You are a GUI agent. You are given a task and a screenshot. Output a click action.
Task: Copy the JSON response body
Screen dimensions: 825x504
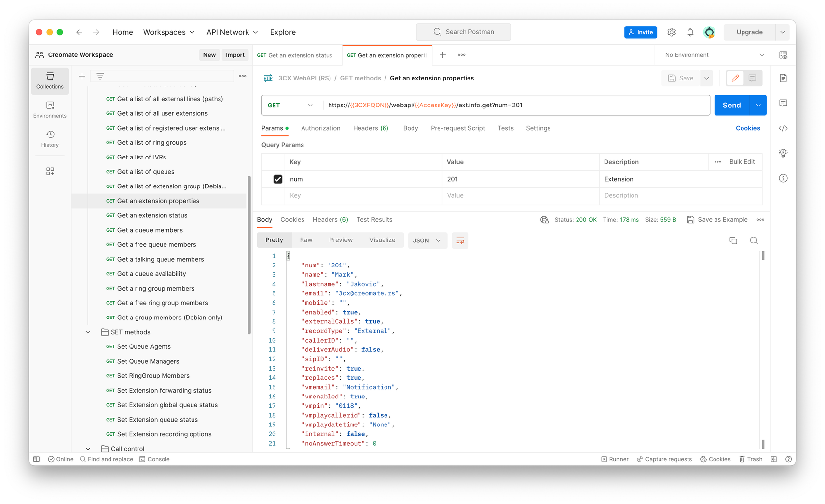733,240
